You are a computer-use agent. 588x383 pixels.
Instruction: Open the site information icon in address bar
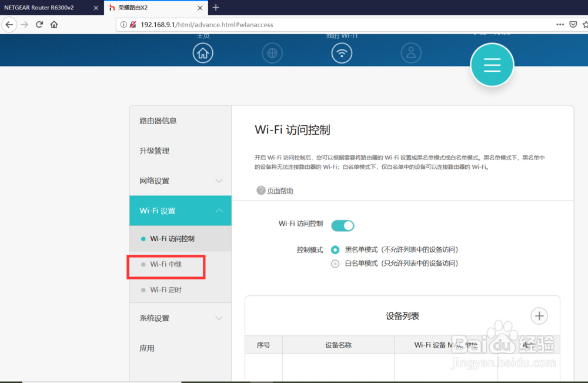(123, 25)
